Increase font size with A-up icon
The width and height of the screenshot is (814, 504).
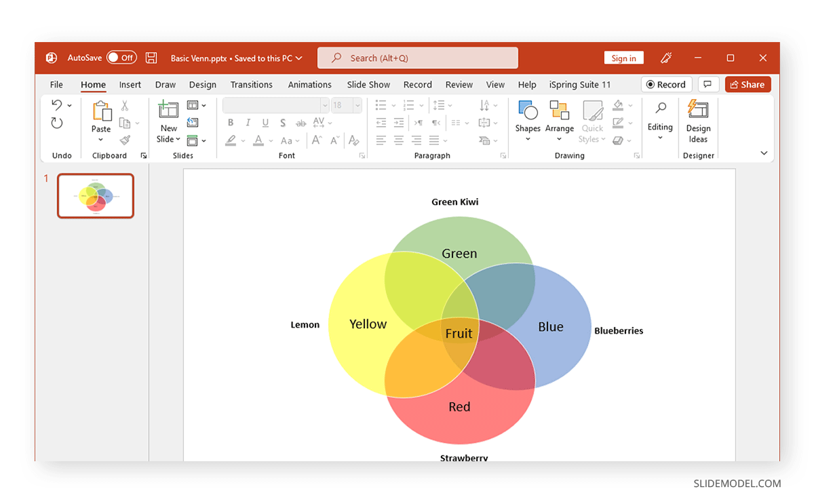[x=317, y=140]
